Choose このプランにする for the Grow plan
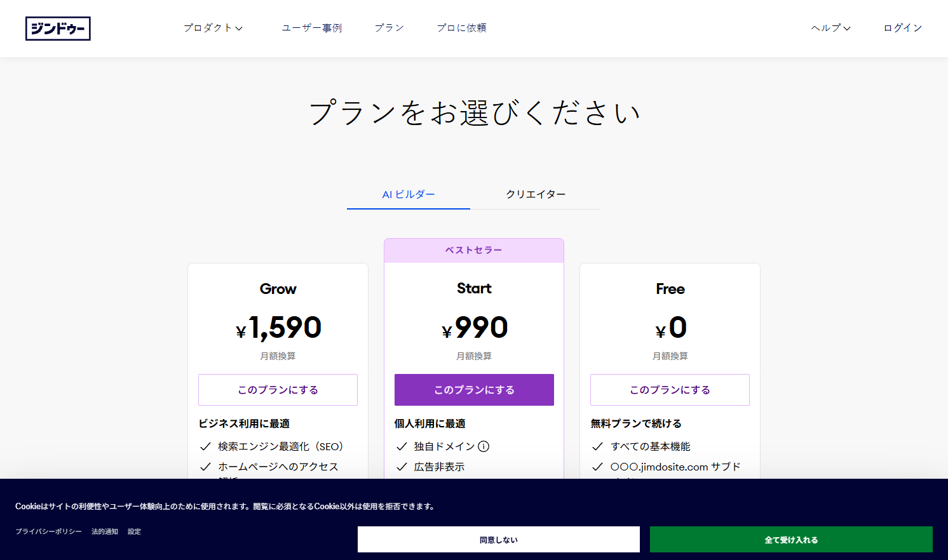 coord(278,389)
